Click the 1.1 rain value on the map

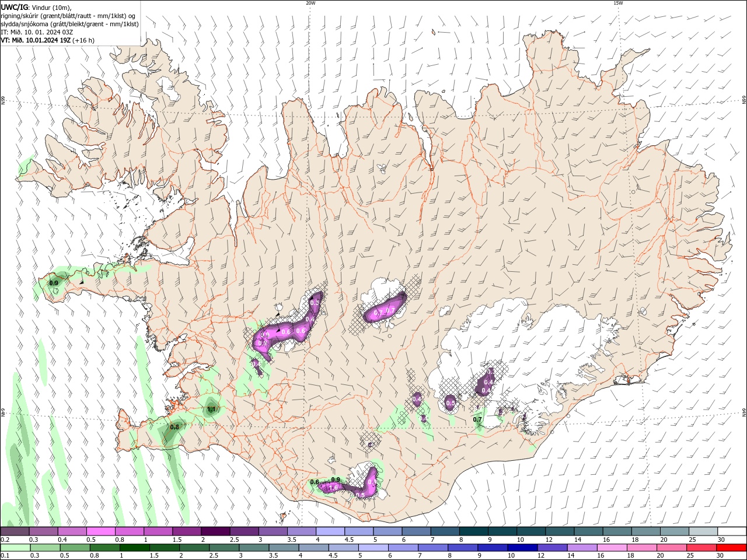pyautogui.click(x=211, y=409)
